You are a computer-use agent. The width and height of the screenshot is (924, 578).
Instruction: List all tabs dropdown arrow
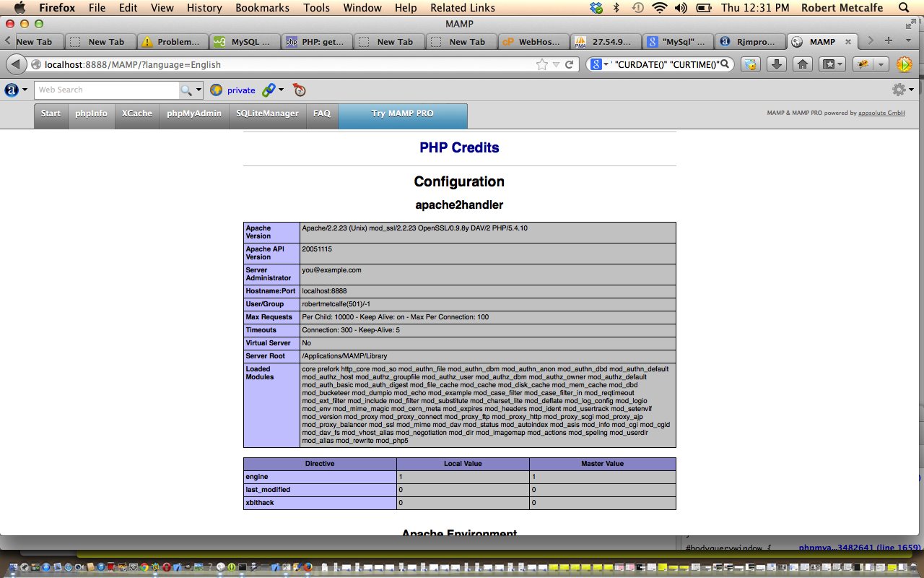click(x=907, y=41)
